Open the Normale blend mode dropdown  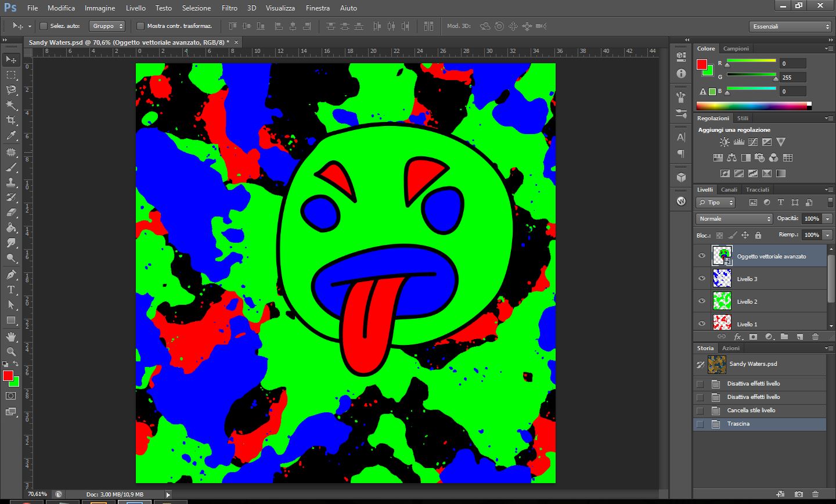pos(734,219)
